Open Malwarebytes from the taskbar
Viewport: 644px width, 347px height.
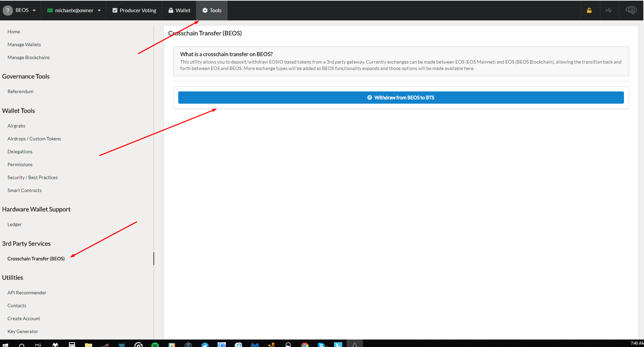click(255, 345)
